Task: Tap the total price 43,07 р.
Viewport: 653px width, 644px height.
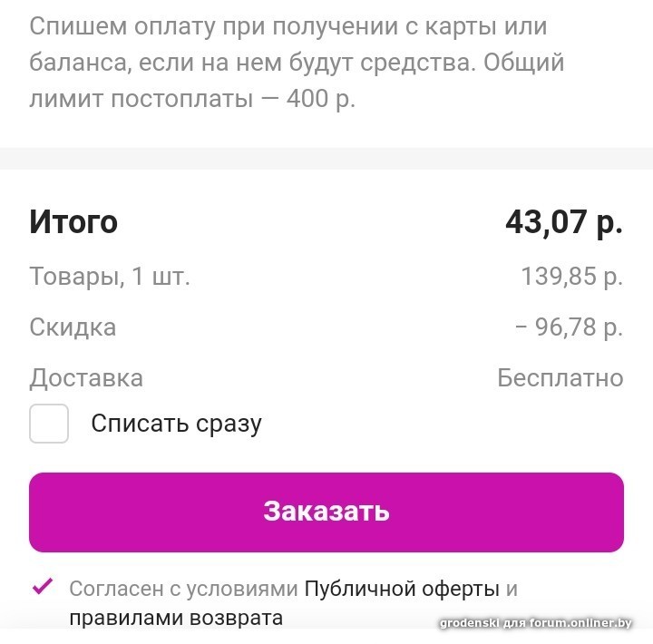Action: click(564, 223)
